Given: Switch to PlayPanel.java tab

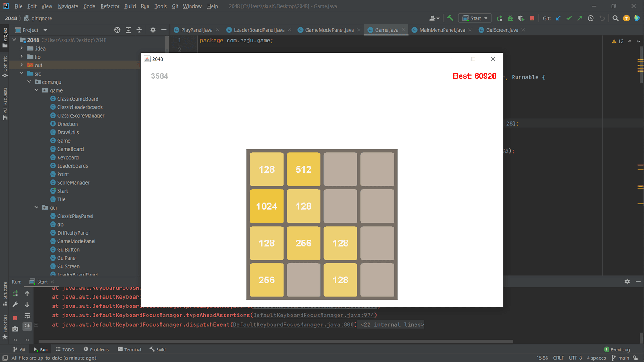Looking at the screenshot, I should coord(197,30).
